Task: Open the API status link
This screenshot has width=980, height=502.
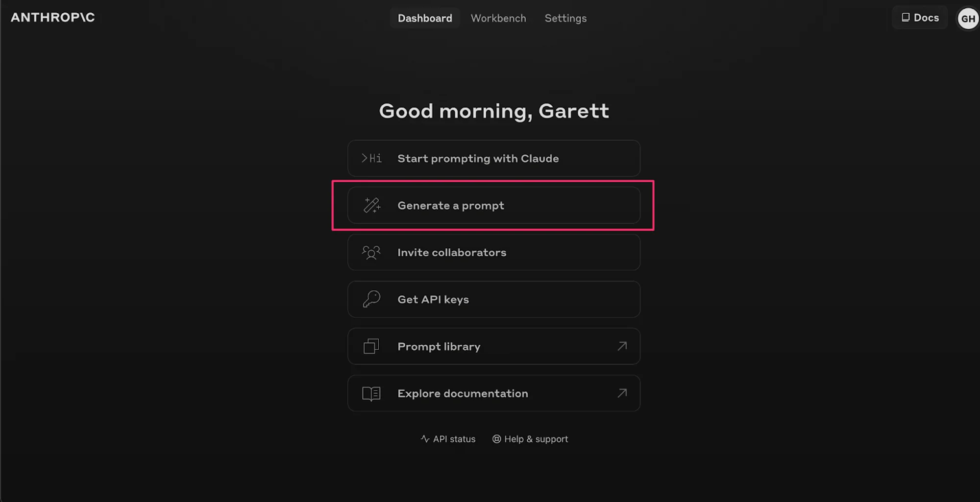Action: click(448, 439)
